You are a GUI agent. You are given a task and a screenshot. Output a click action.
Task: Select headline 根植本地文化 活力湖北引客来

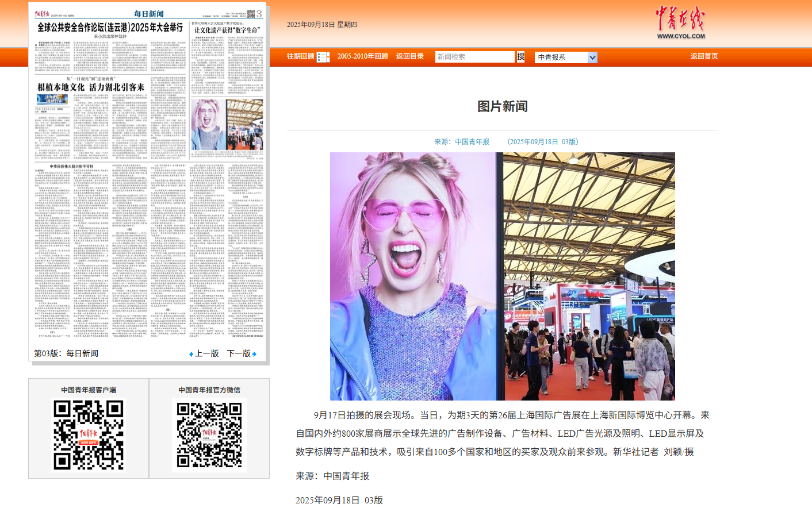pyautogui.click(x=91, y=87)
